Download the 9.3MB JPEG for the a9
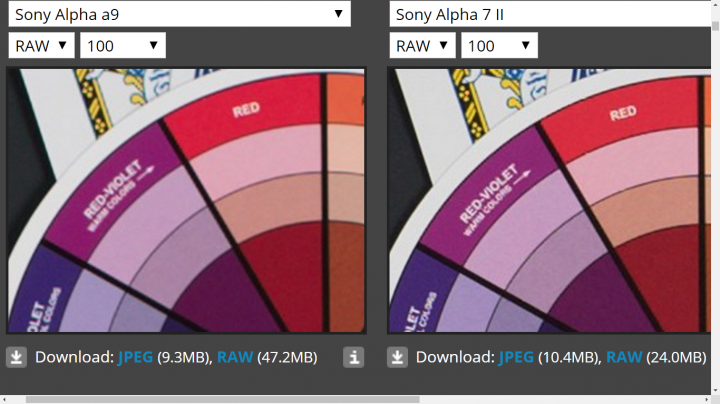The height and width of the screenshot is (404, 720). 138,357
